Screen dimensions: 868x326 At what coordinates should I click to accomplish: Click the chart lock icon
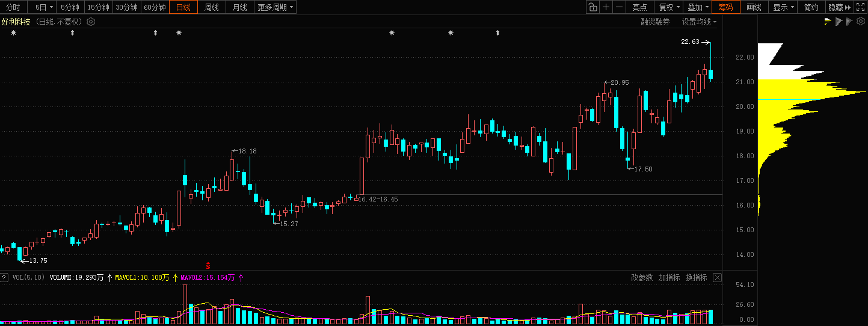click(x=593, y=7)
